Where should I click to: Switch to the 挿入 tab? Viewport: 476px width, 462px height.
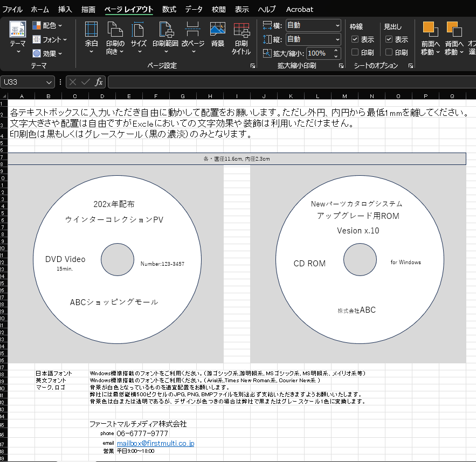[65, 9]
